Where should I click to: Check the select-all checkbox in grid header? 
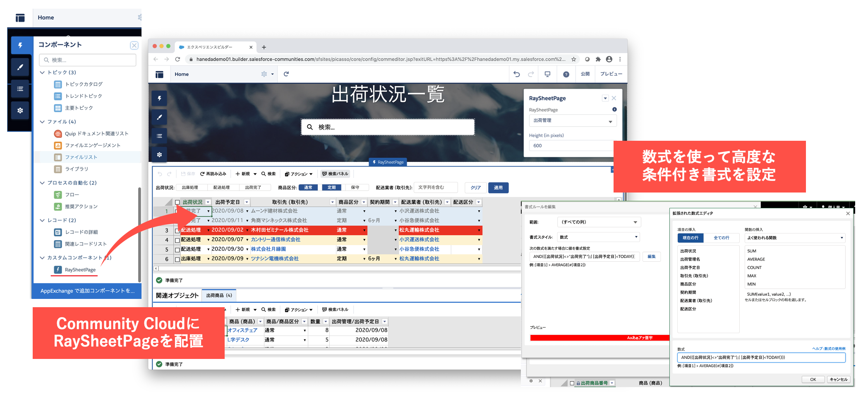[177, 202]
